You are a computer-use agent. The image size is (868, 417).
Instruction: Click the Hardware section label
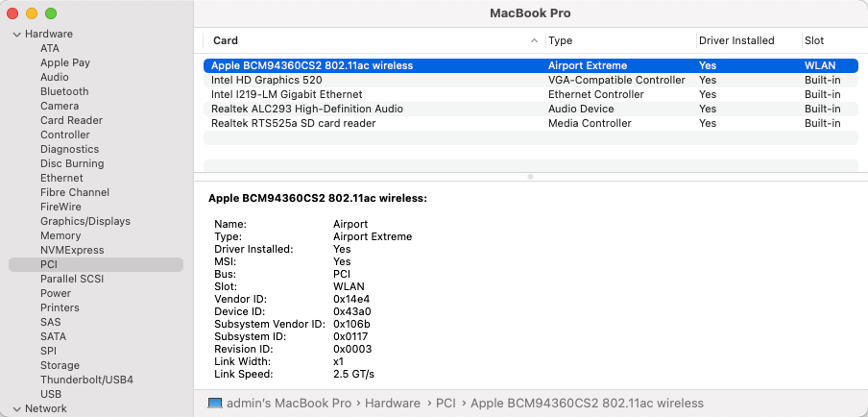click(x=49, y=34)
